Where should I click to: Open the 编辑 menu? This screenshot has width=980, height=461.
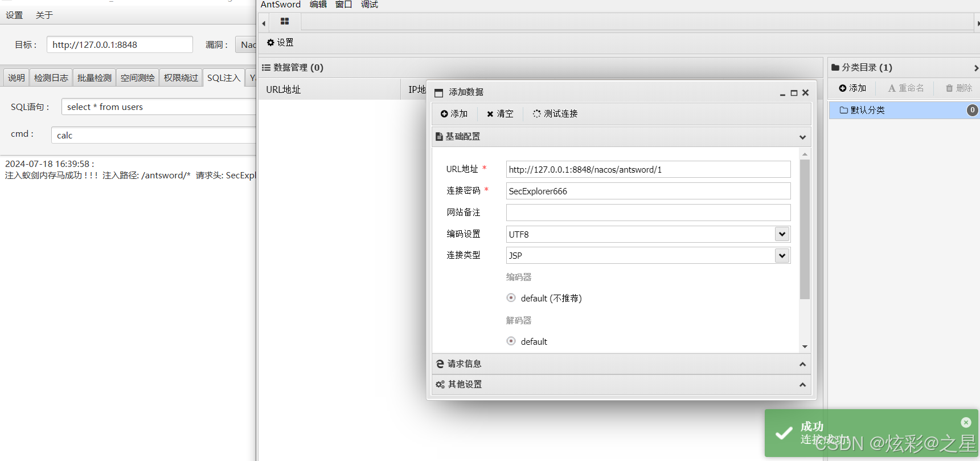(318, 5)
